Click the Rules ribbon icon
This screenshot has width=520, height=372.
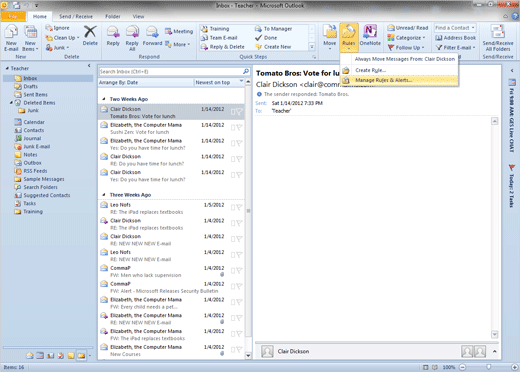click(349, 32)
